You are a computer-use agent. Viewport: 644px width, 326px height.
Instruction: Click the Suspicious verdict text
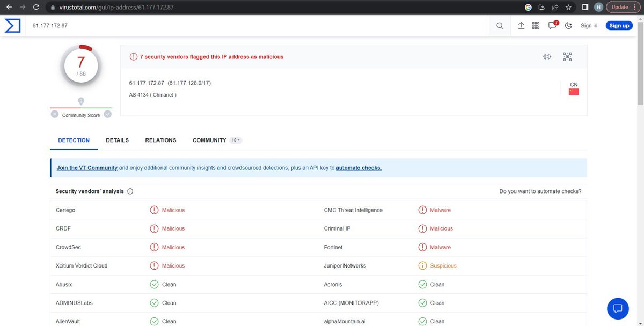[x=443, y=265]
